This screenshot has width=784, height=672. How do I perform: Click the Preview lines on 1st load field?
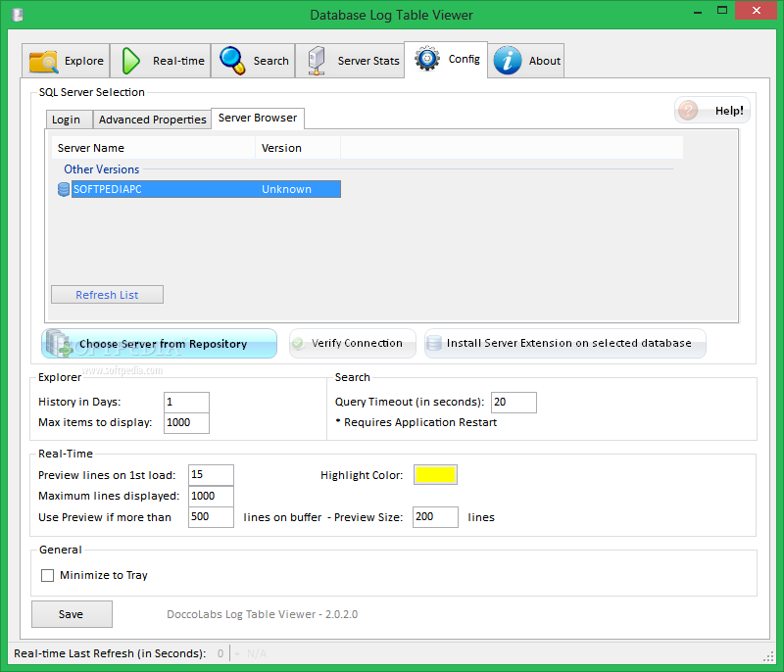coord(211,475)
